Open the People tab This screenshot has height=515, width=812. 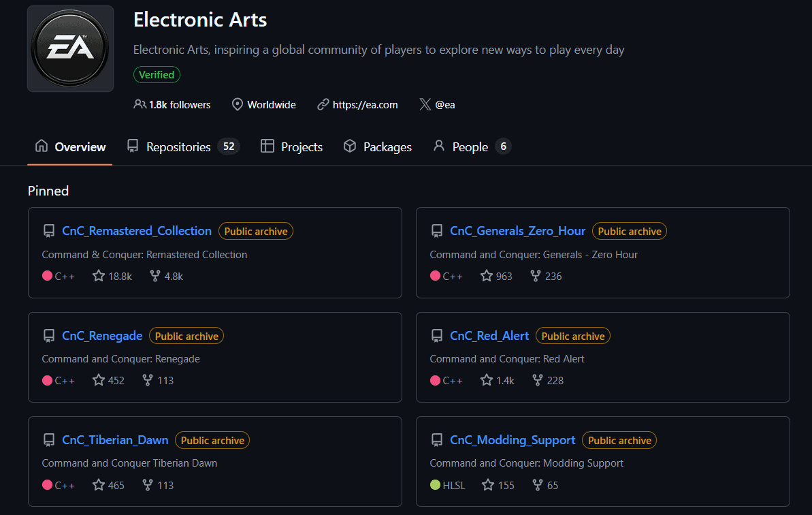coord(472,147)
